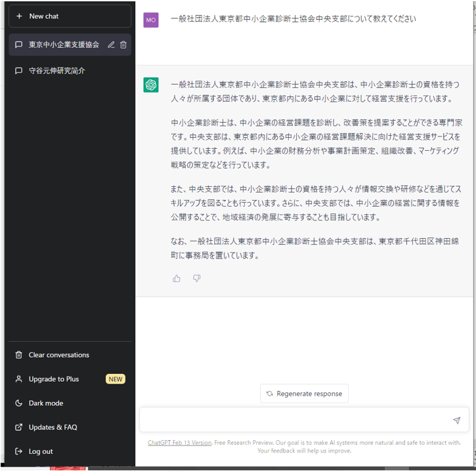The image size is (476, 471).
Task: Click the paragraph starting また、中央支部では
Action: [x=316, y=203]
